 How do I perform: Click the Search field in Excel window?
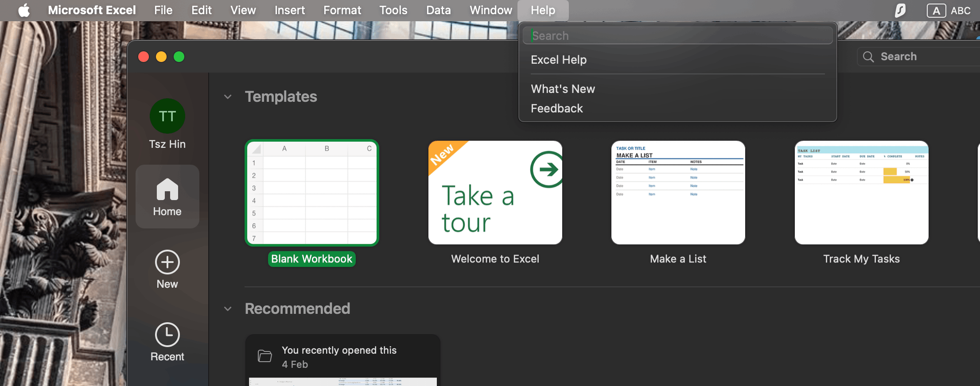919,57
